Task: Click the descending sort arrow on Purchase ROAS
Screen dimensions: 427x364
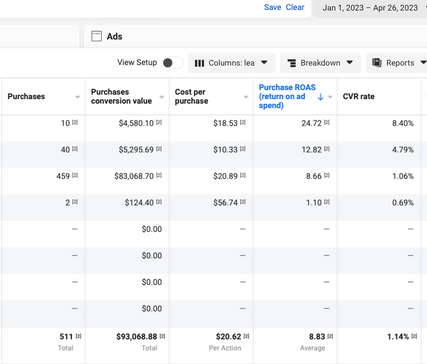Action: (320, 97)
